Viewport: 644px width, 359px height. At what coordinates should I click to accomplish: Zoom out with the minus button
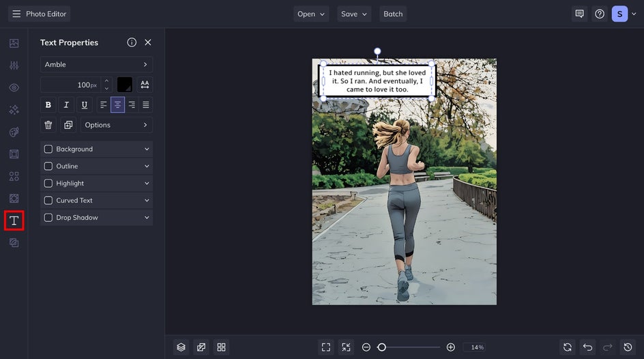click(x=366, y=347)
